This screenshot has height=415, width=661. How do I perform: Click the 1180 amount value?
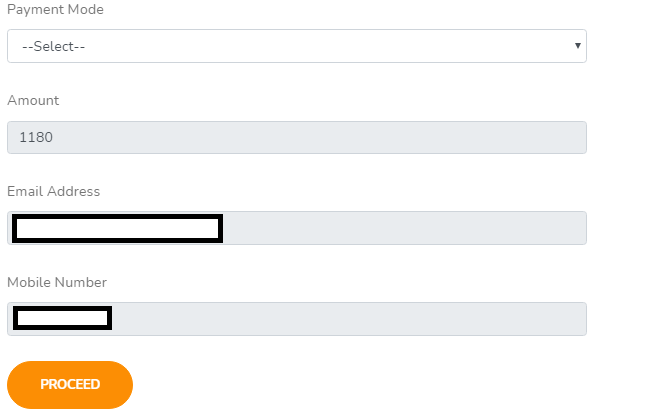click(36, 138)
